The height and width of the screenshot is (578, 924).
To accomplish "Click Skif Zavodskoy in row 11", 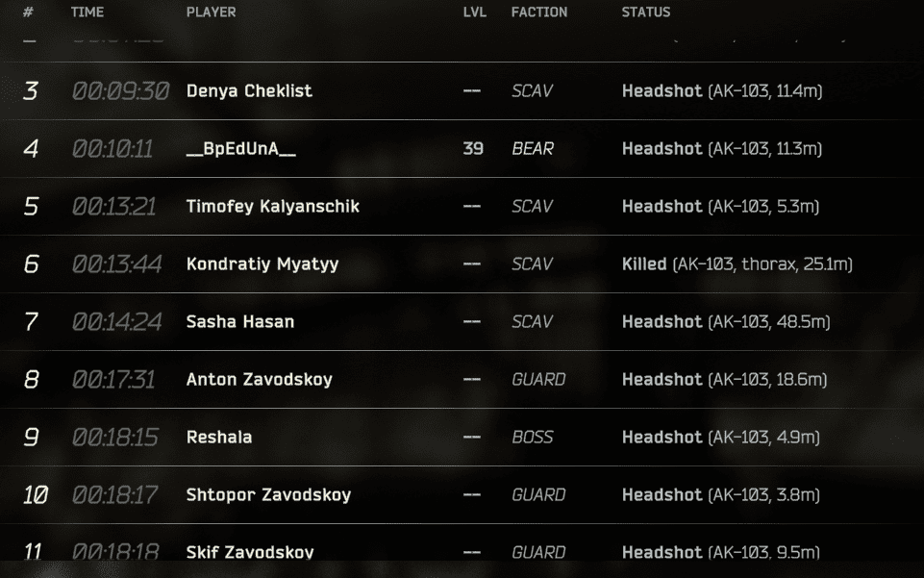I will coord(250,552).
